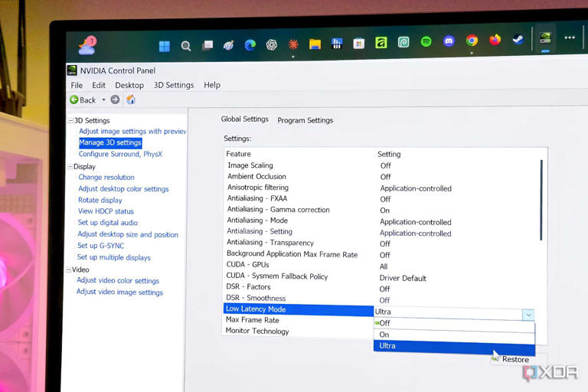Open the Help menu

(212, 85)
